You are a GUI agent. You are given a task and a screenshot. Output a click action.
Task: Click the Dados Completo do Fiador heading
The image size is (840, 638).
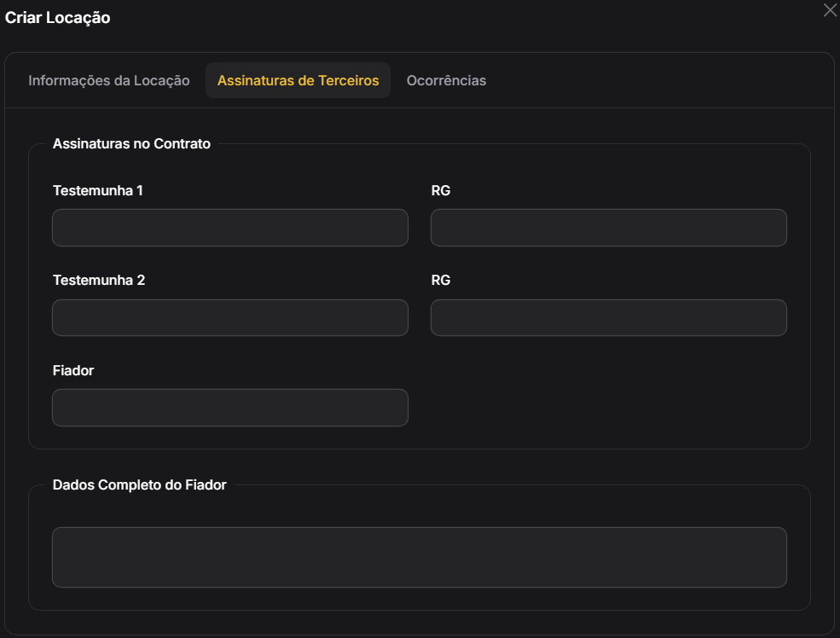(139, 484)
